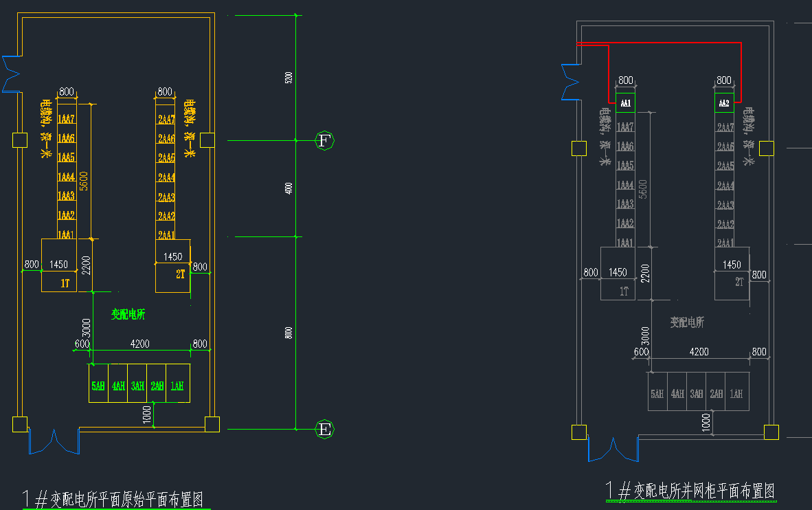The image size is (812, 510).
Task: Click the 5200 dimension on green chain
Action: pos(289,78)
